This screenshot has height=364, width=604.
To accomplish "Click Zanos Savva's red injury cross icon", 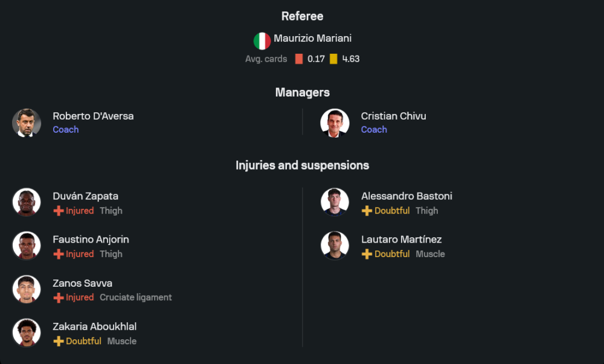I will pos(59,298).
